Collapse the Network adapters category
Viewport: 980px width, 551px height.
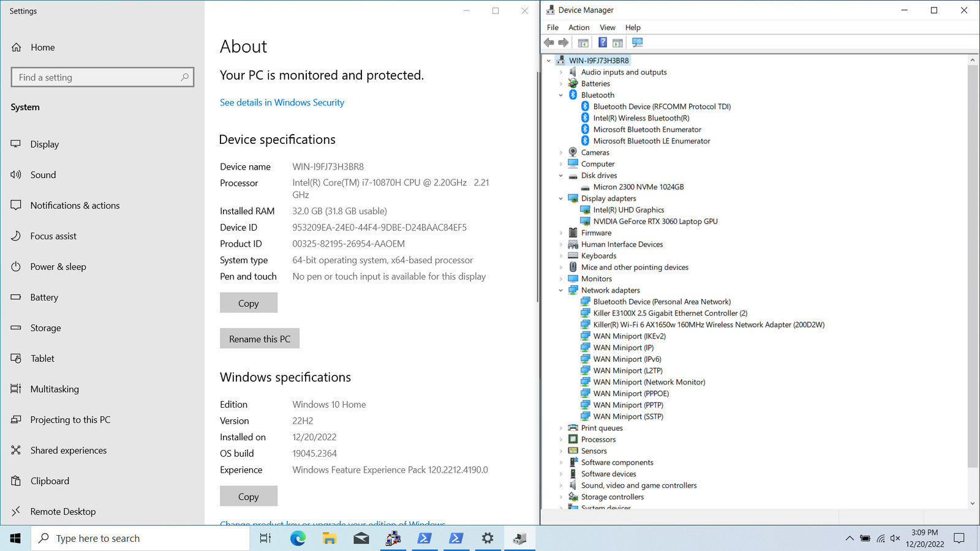pos(560,290)
